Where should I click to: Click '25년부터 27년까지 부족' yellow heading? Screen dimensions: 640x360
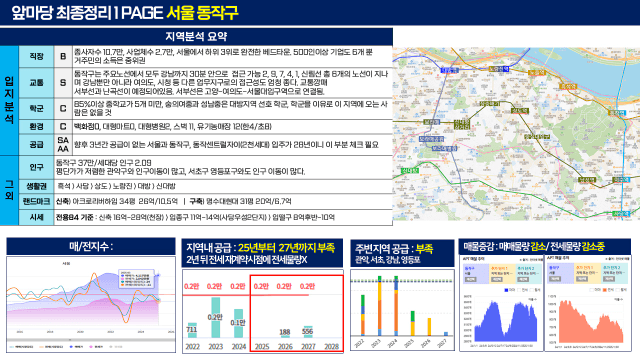pyautogui.click(x=286, y=248)
